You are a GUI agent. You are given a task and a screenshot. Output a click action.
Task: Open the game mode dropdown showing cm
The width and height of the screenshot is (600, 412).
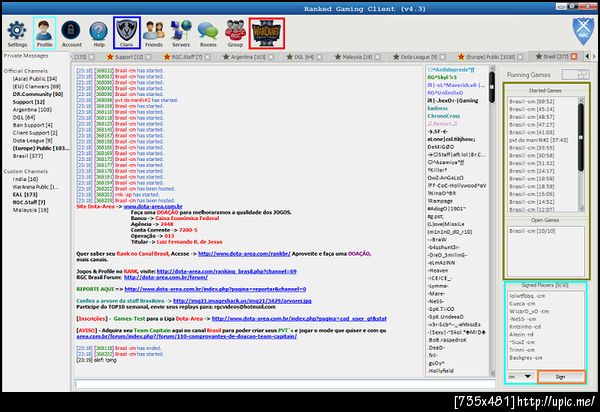pos(520,377)
